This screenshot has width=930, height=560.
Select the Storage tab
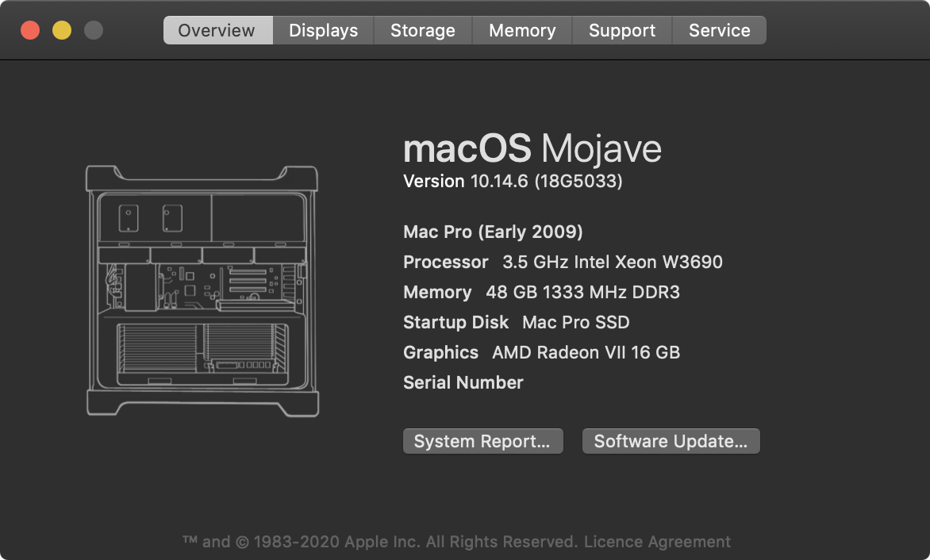point(422,31)
